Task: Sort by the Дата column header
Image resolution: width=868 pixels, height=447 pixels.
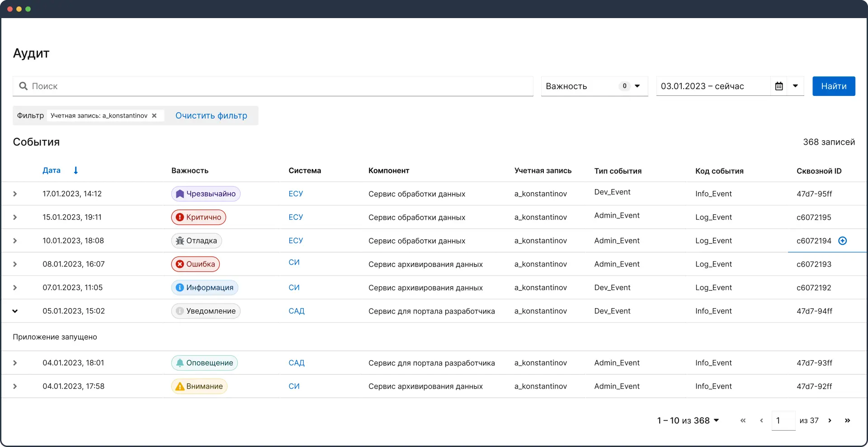Action: [x=52, y=170]
